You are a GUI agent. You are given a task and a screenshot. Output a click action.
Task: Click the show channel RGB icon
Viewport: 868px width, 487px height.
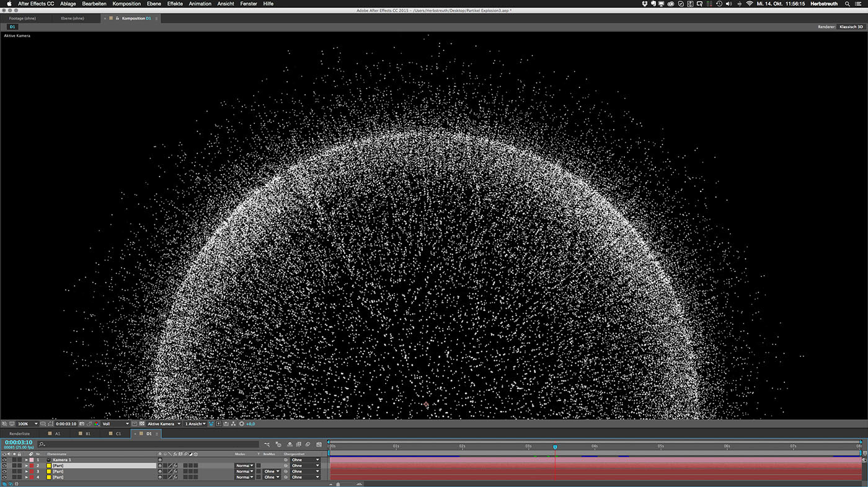point(96,424)
